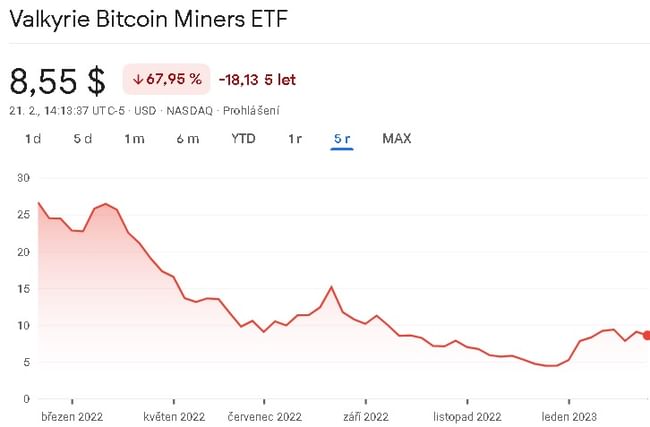Switch to the YTD chart view

[x=243, y=139]
